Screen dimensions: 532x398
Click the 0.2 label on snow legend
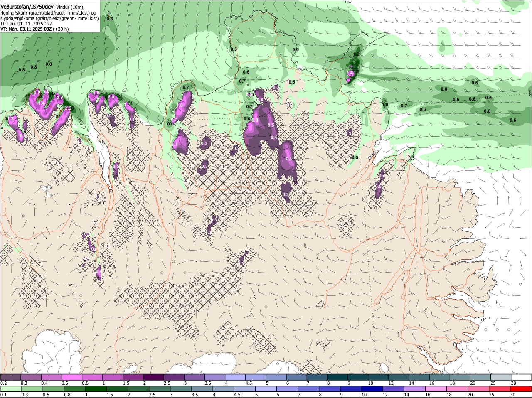click(x=3, y=383)
